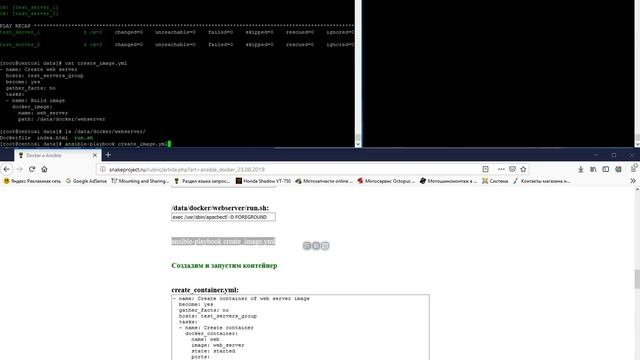Click 'hosts: test_servers_group' in terminal

pyautogui.click(x=44, y=76)
